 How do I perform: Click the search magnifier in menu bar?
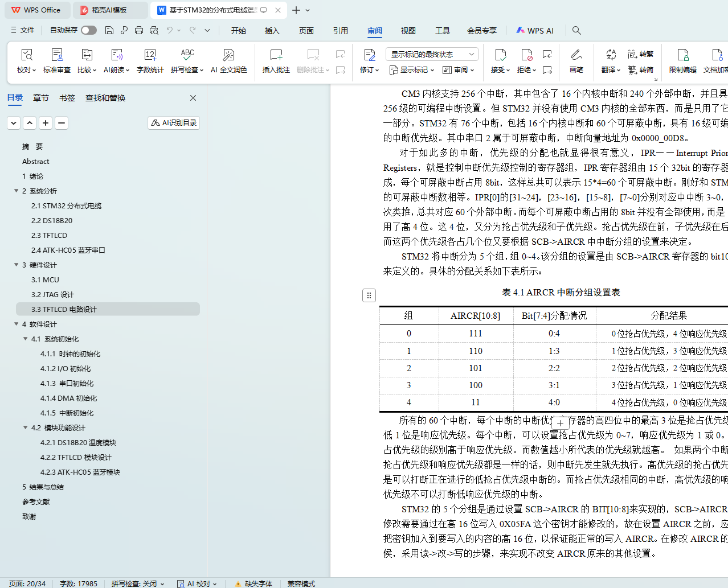pos(576,30)
